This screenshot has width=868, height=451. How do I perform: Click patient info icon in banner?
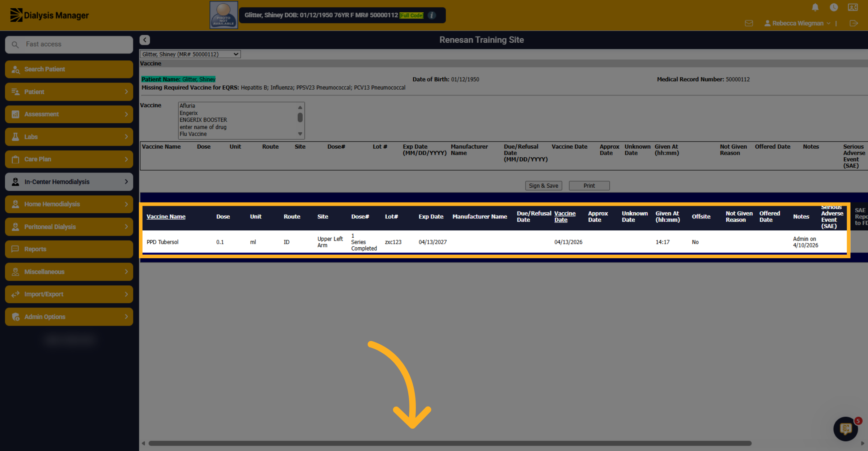coord(432,15)
